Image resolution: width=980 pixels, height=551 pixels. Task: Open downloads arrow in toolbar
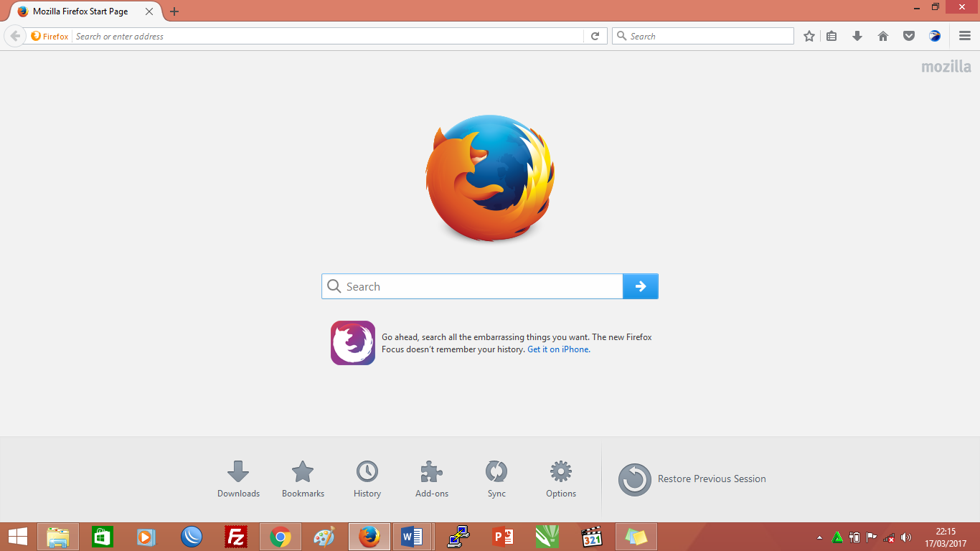point(857,36)
